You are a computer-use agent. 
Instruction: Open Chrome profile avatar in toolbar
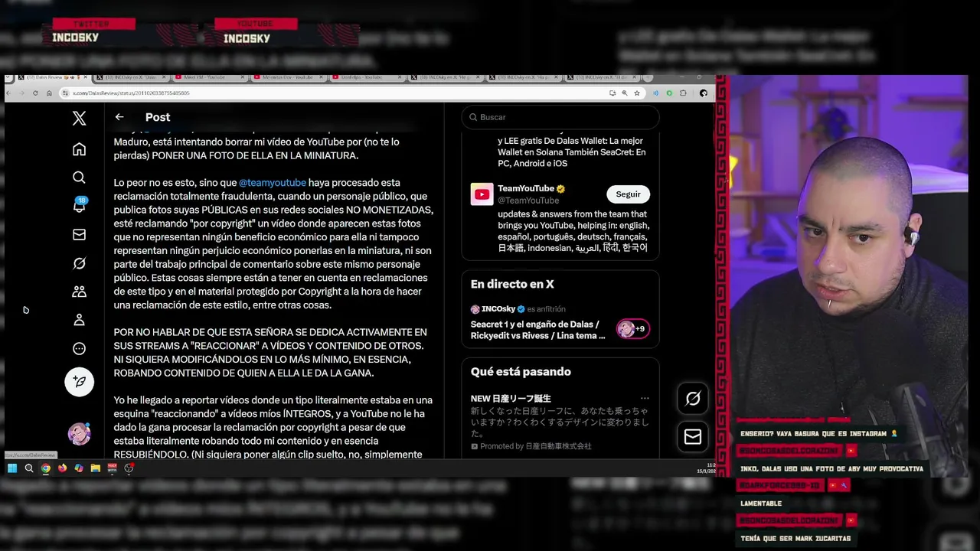tap(704, 93)
